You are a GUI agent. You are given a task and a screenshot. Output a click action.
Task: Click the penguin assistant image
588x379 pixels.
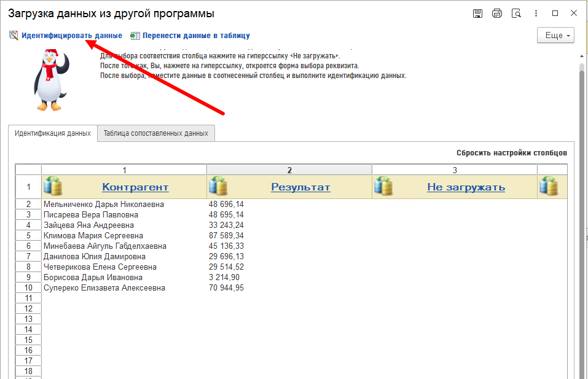52,80
